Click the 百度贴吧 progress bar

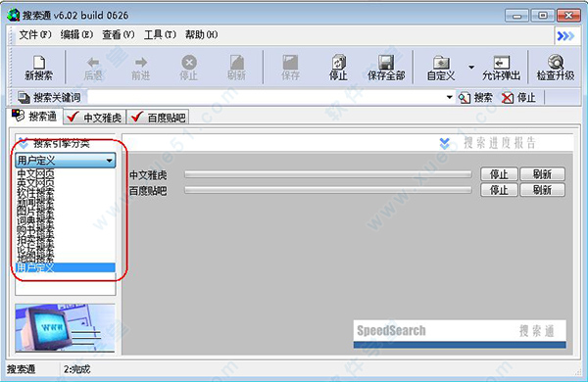point(327,190)
